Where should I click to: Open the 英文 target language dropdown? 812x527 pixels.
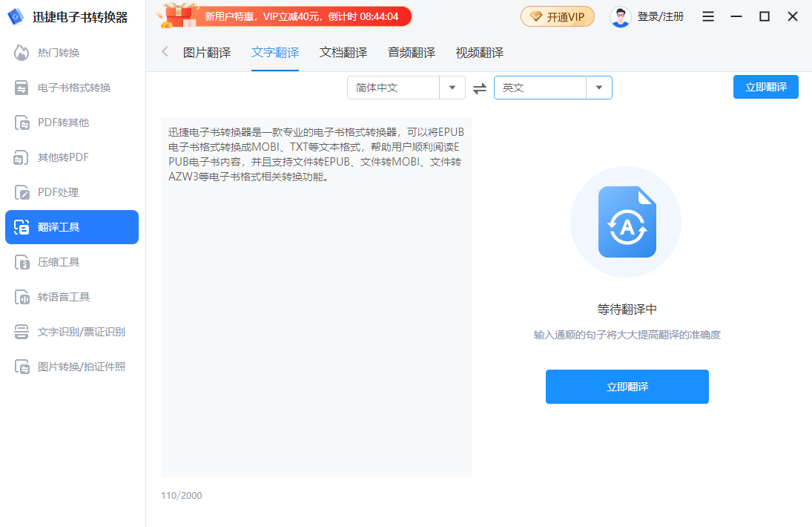[x=553, y=88]
